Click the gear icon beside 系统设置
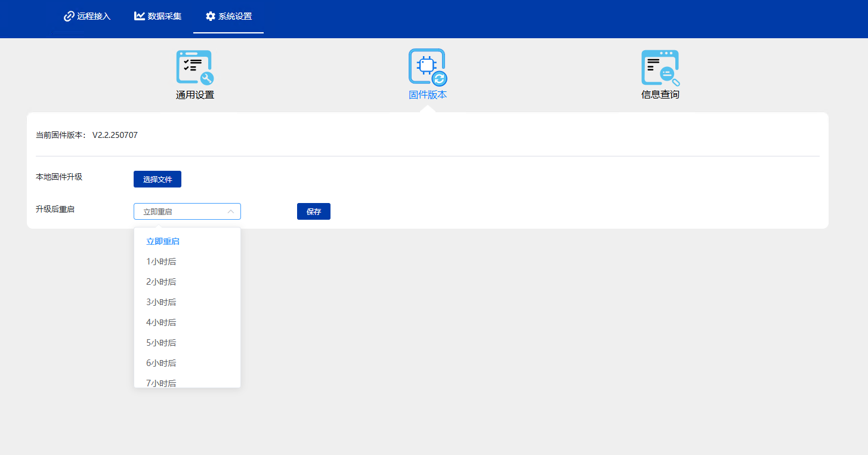The height and width of the screenshot is (455, 868). 211,16
